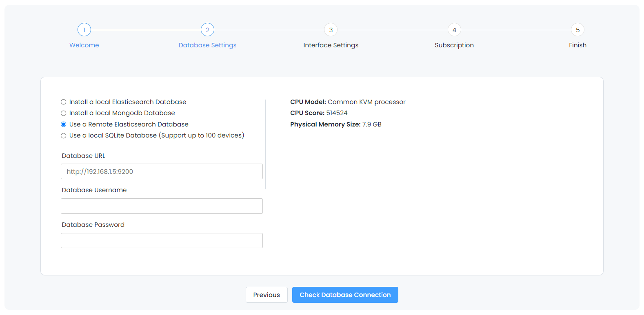644x315 pixels.
Task: Jump to the Subscription step label
Action: pyautogui.click(x=454, y=45)
